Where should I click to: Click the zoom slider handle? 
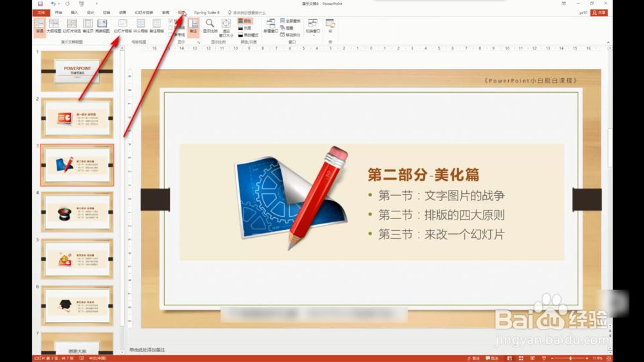[x=571, y=358]
